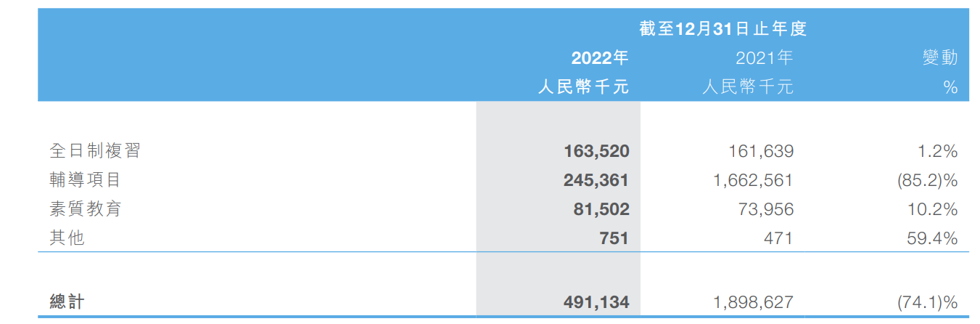
Task: Click the 2021年 column header
Action: (x=765, y=58)
